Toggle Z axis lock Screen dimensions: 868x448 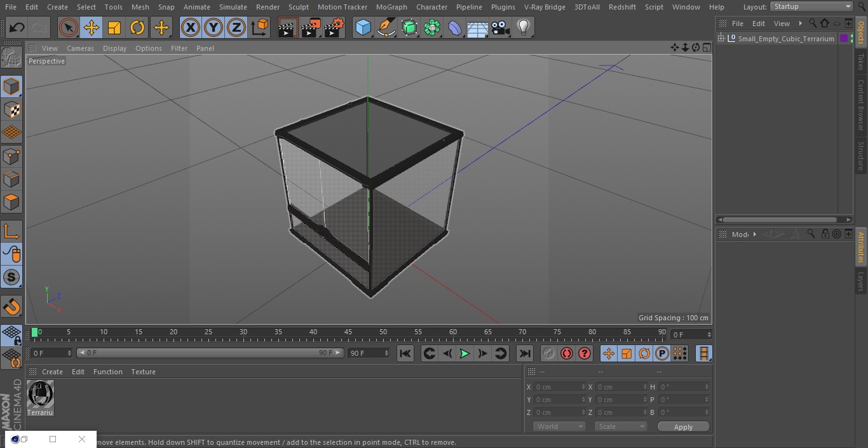pos(236,27)
